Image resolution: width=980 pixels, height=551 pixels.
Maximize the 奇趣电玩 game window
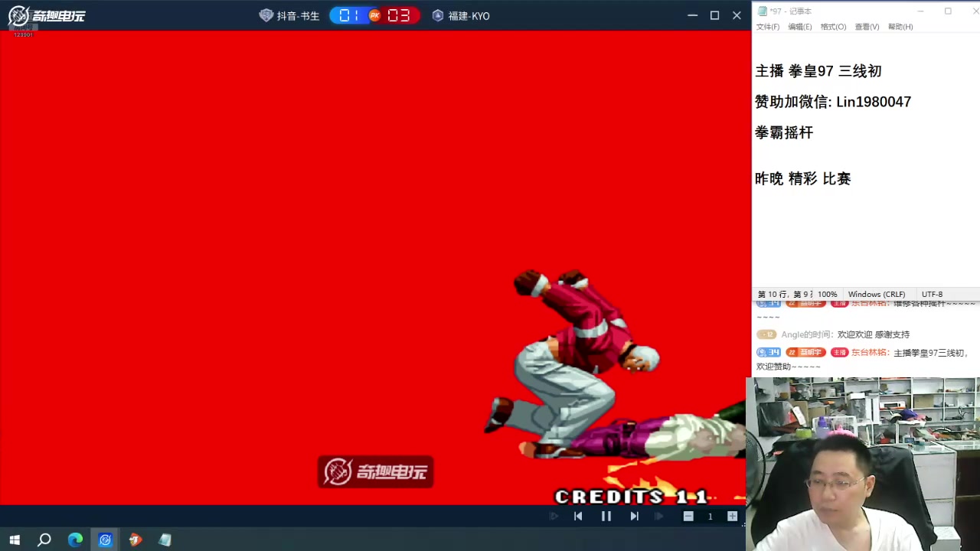(x=714, y=15)
